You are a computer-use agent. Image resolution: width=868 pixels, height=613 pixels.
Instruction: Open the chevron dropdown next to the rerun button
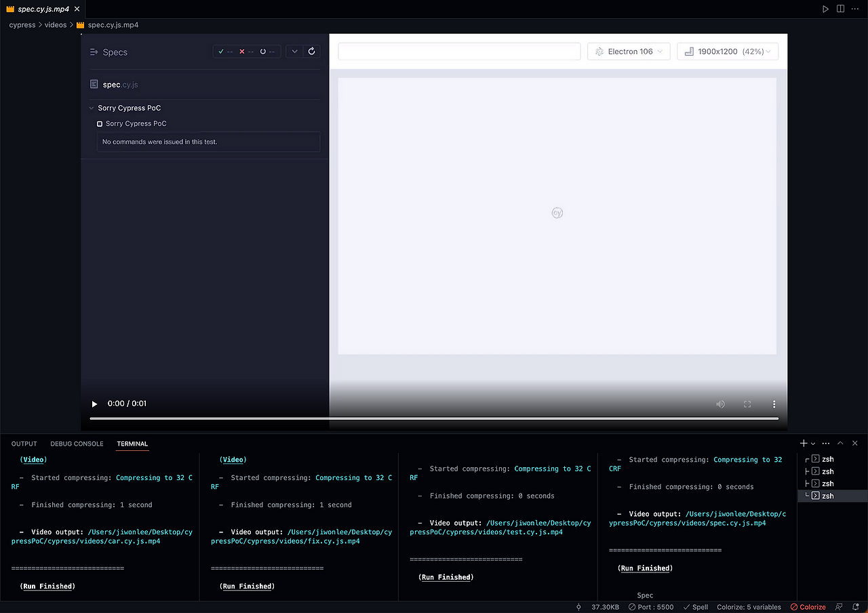(x=294, y=52)
